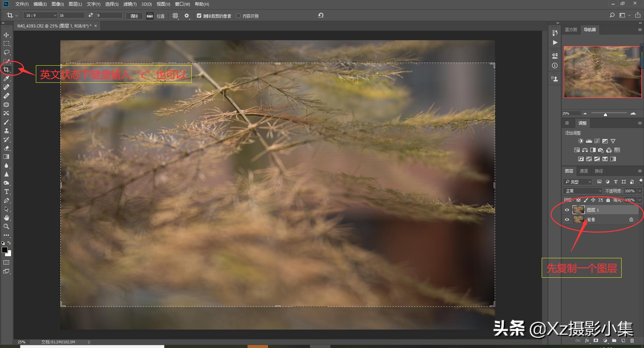The width and height of the screenshot is (644, 348).
Task: Expand the status bar info arrow
Action: coord(89,342)
